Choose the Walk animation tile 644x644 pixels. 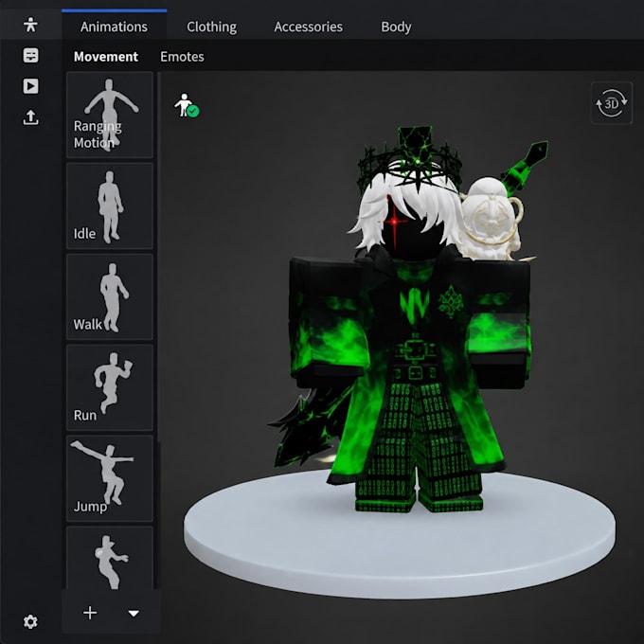click(x=110, y=296)
